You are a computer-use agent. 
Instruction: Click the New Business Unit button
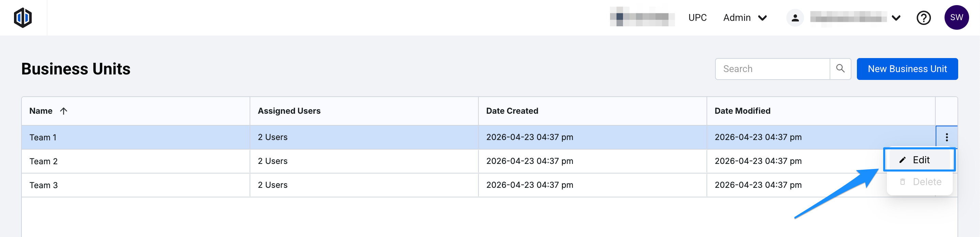tap(907, 69)
